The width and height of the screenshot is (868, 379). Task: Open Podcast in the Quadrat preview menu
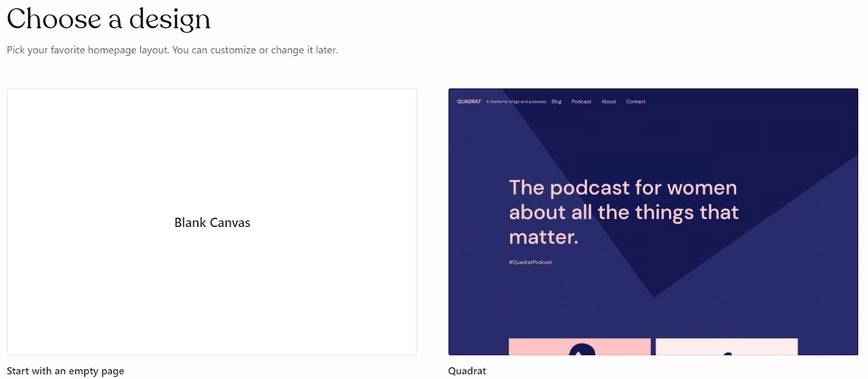(x=581, y=102)
